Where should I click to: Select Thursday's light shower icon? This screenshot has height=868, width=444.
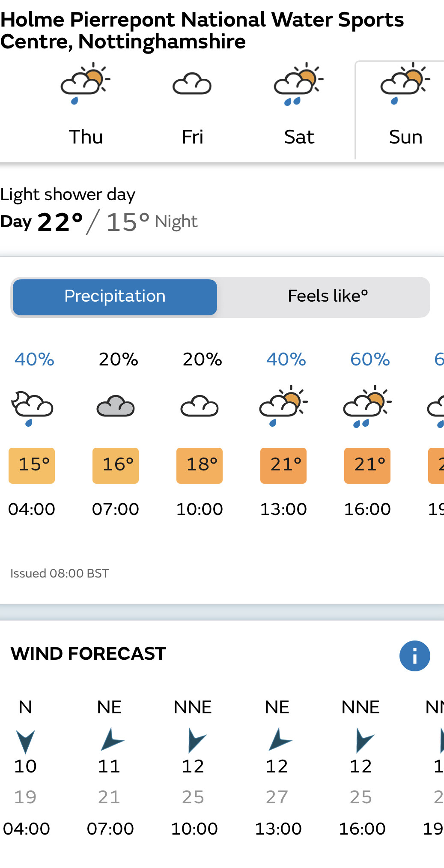86,84
